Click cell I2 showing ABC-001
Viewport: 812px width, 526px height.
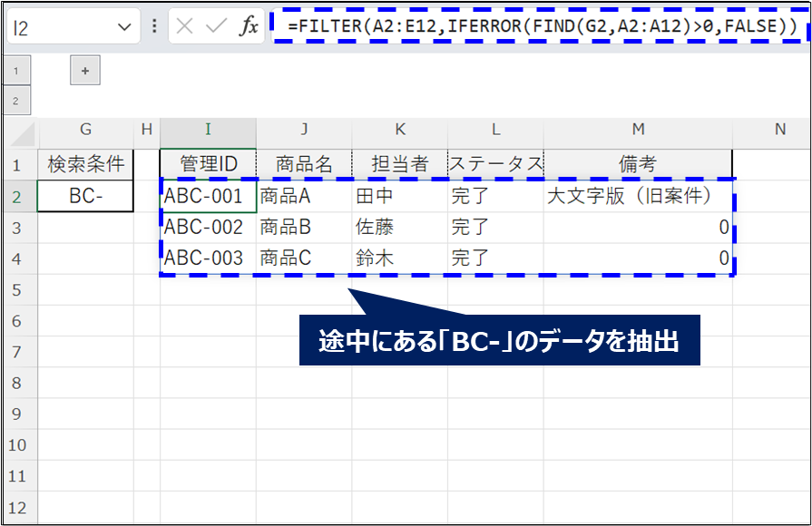point(208,194)
